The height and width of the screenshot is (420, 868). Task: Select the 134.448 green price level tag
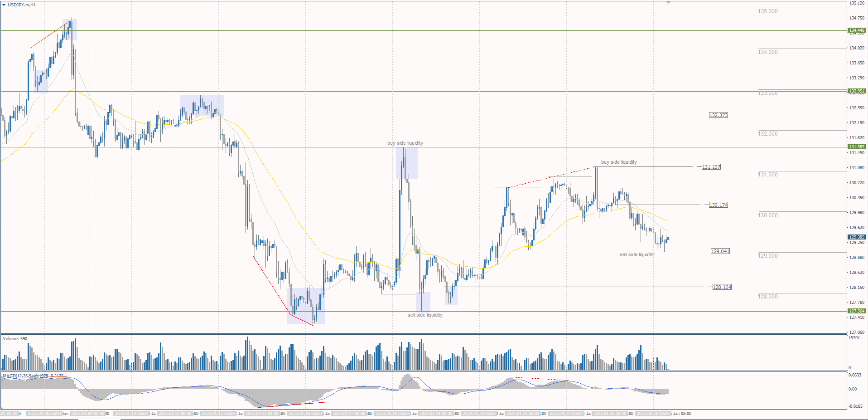click(x=857, y=30)
